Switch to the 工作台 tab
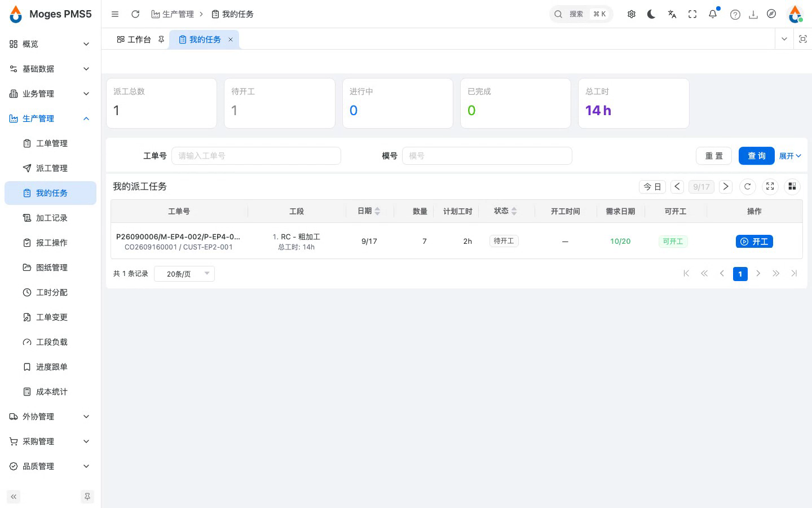 point(134,40)
